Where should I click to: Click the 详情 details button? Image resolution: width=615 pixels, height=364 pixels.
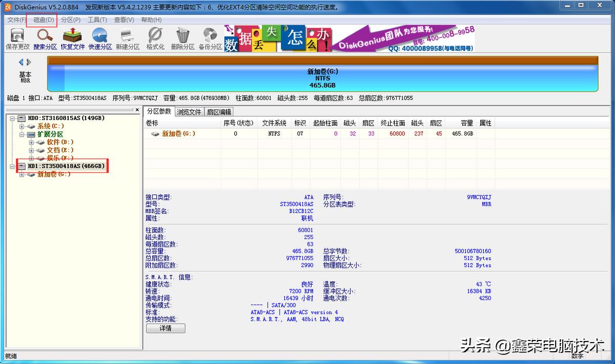pyautogui.click(x=165, y=328)
